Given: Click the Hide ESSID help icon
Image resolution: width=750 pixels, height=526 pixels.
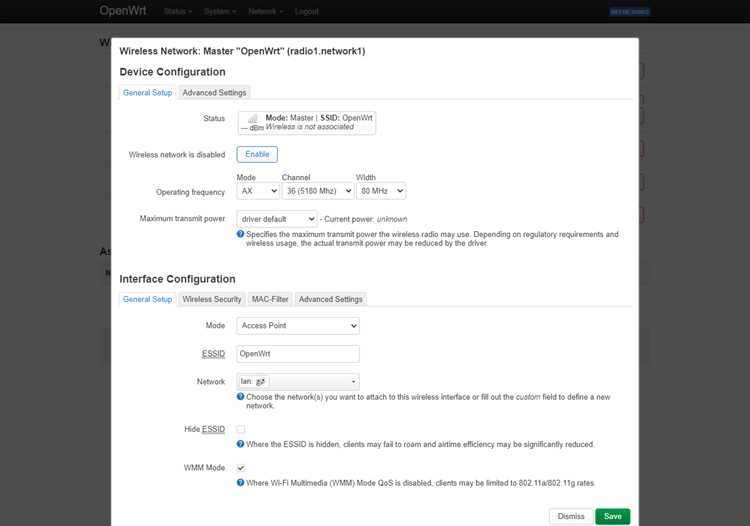Looking at the screenshot, I should pyautogui.click(x=241, y=444).
